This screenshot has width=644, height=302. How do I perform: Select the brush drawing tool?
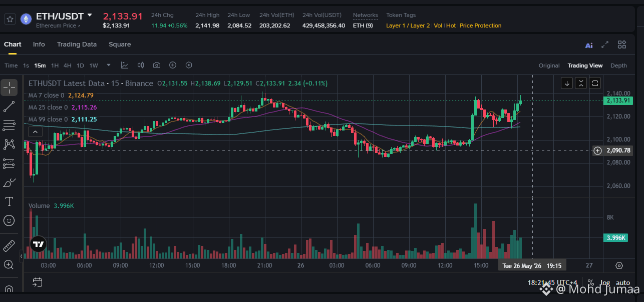point(9,182)
